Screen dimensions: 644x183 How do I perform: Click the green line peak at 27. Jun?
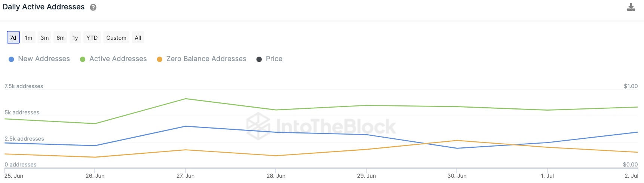[x=185, y=99]
